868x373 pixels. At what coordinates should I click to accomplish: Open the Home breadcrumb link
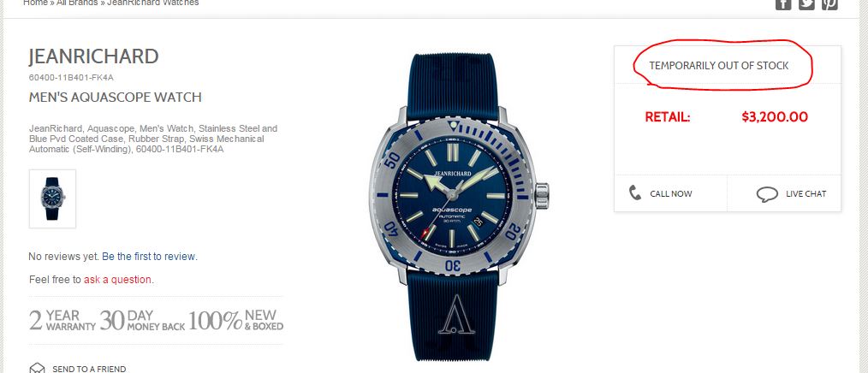35,3
